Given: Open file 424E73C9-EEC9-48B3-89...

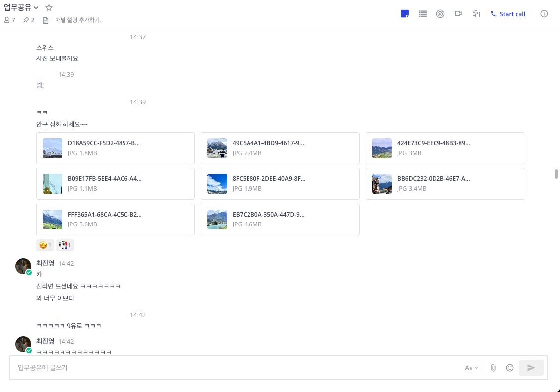Looking at the screenshot, I should pos(444,148).
